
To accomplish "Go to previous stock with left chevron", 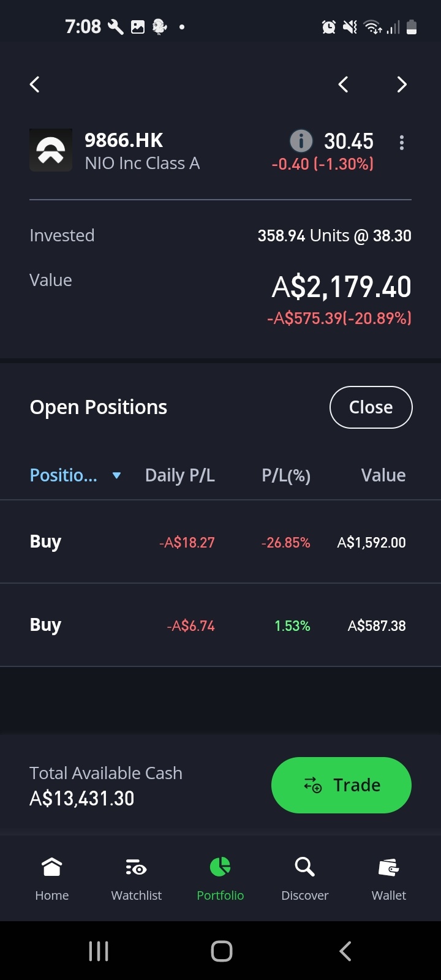I will coord(344,85).
